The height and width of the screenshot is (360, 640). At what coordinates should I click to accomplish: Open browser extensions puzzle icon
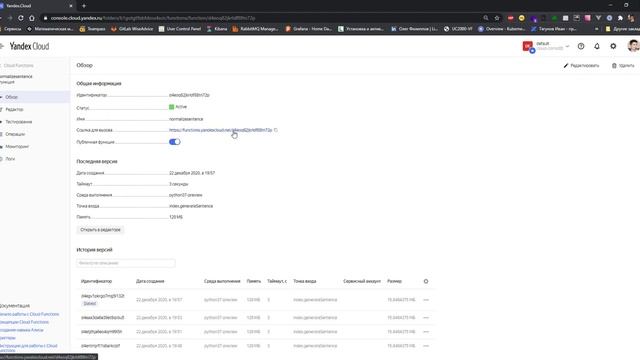tap(620, 18)
